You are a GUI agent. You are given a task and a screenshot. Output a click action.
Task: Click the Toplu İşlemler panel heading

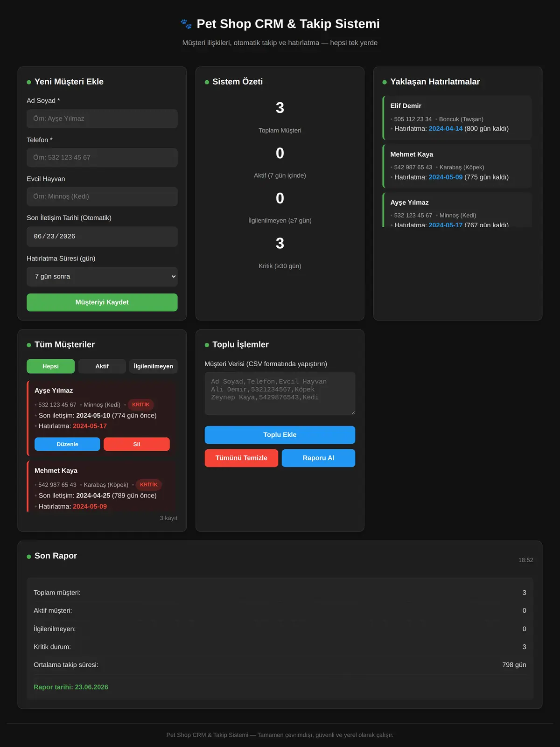pyautogui.click(x=240, y=345)
